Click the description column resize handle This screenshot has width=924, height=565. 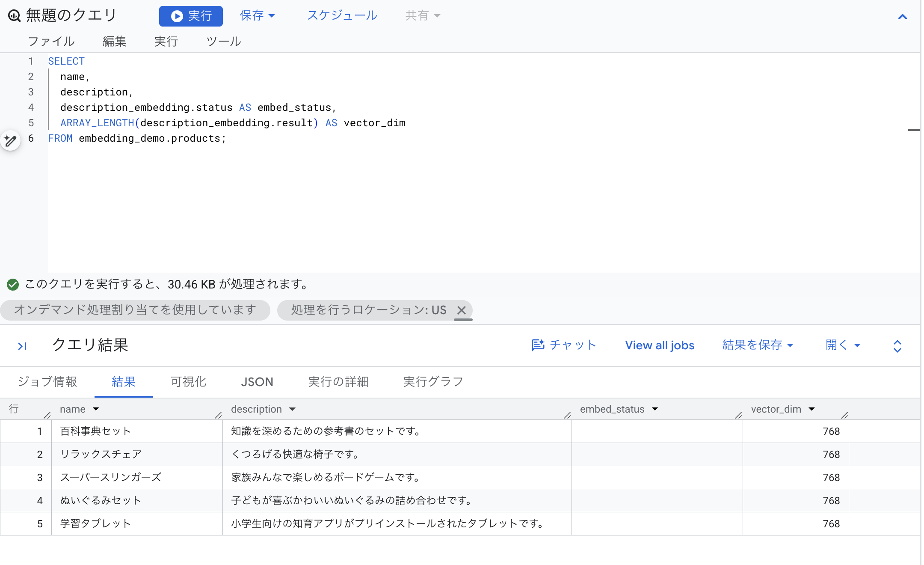point(567,415)
